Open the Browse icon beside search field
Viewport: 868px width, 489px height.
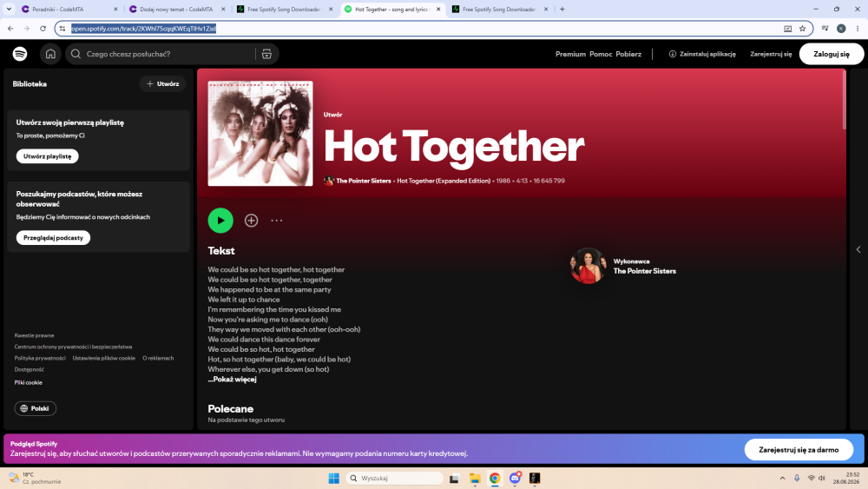point(266,54)
